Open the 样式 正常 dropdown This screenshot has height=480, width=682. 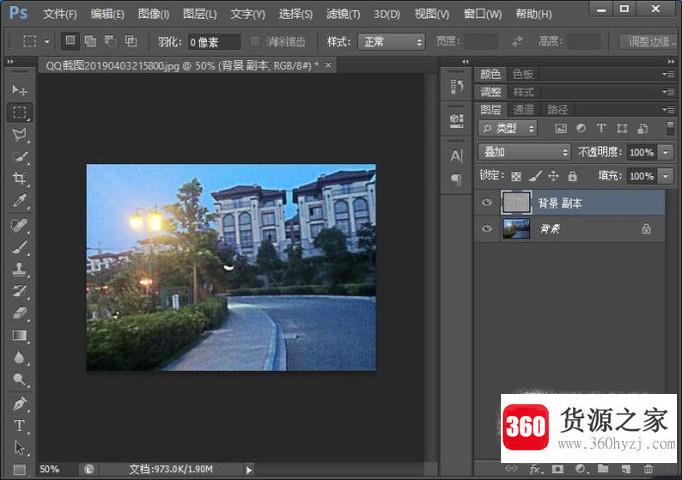coord(391,42)
